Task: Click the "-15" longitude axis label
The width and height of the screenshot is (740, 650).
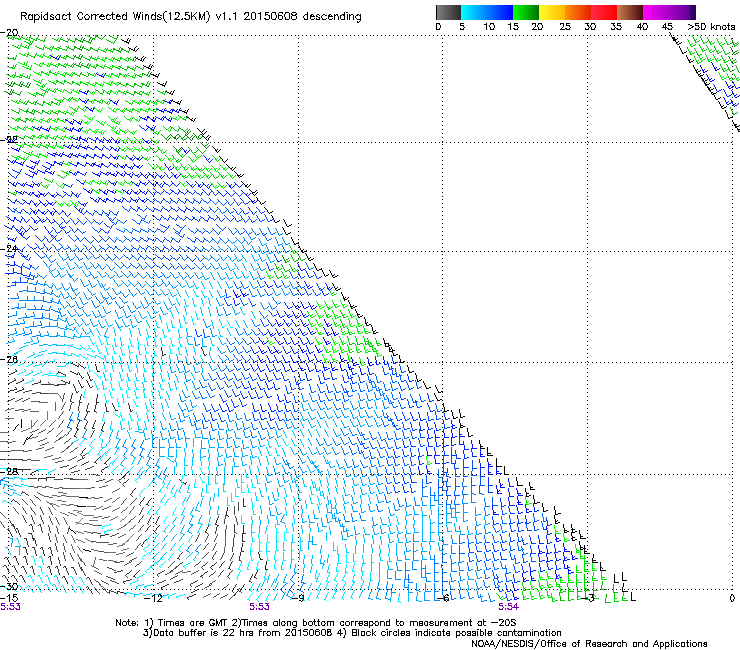Action: pos(9,598)
